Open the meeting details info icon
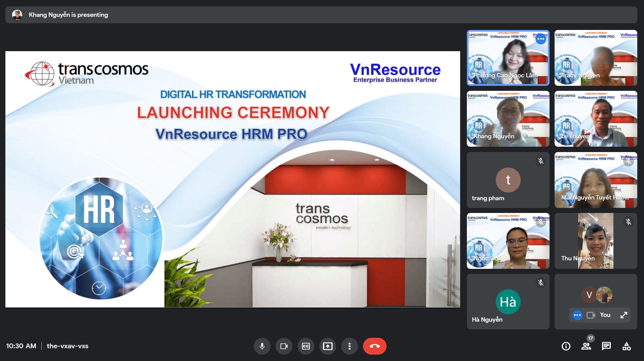The height and width of the screenshot is (361, 644). (566, 346)
